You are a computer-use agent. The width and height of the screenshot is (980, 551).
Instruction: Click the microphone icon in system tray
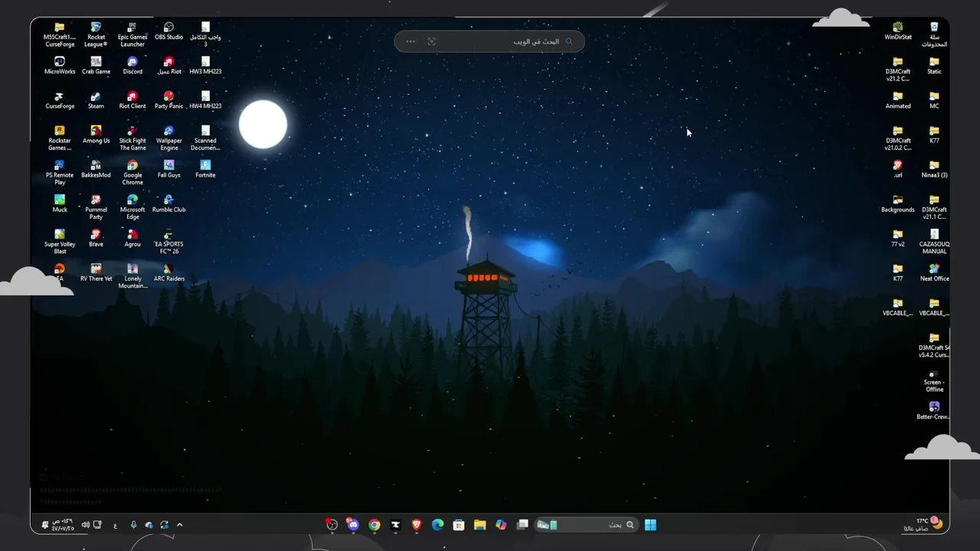coord(133,525)
